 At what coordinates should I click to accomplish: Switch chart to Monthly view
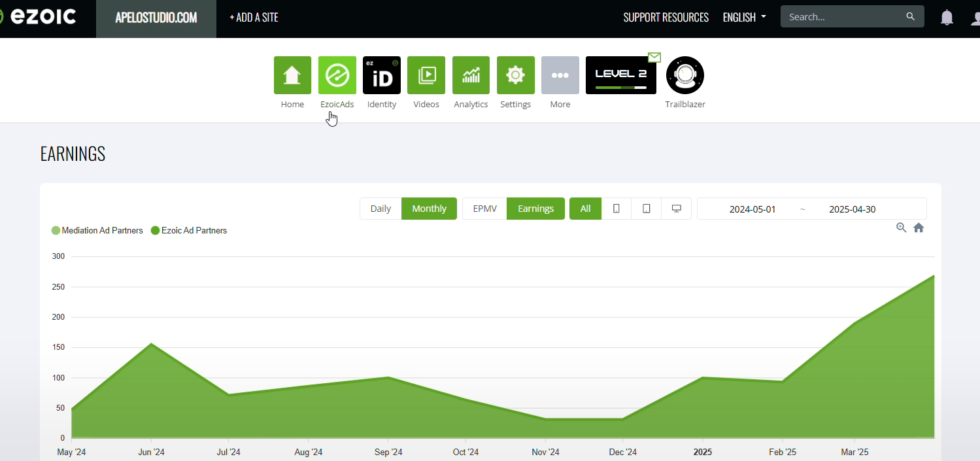tap(429, 209)
